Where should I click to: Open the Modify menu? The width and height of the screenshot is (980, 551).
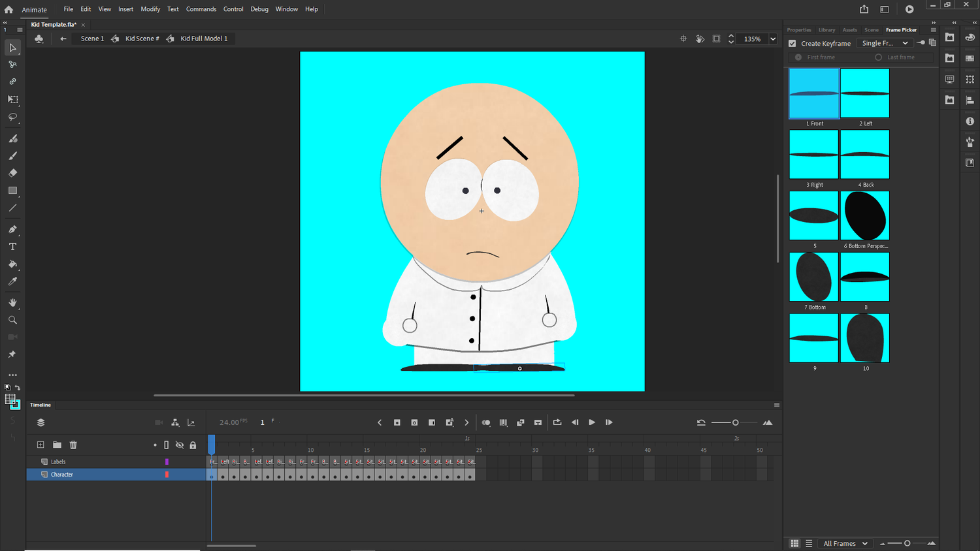150,8
